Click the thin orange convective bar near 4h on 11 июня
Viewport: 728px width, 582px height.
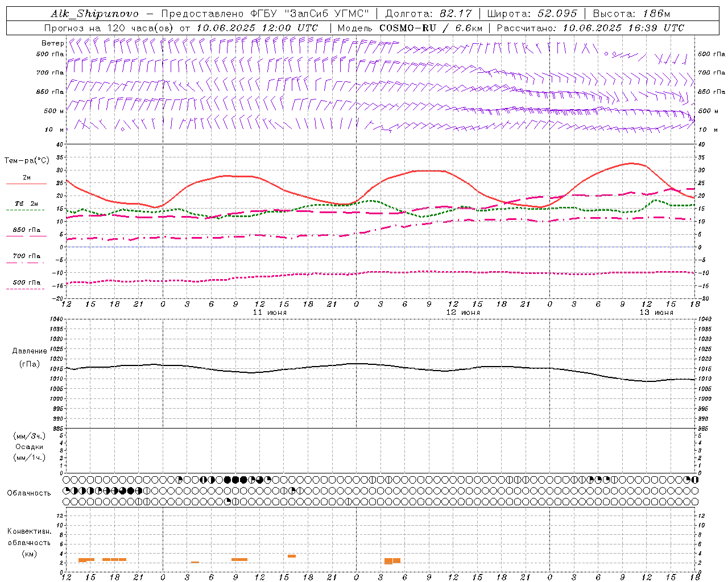[x=195, y=562]
